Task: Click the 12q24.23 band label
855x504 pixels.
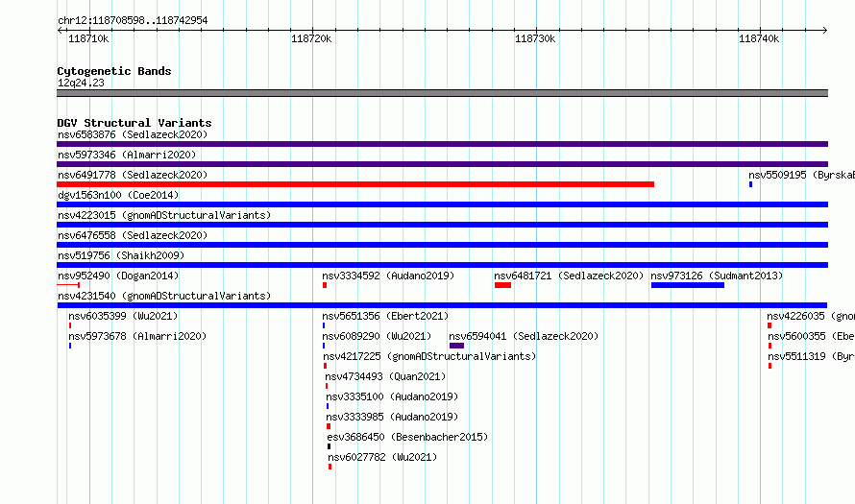Action: [x=81, y=83]
